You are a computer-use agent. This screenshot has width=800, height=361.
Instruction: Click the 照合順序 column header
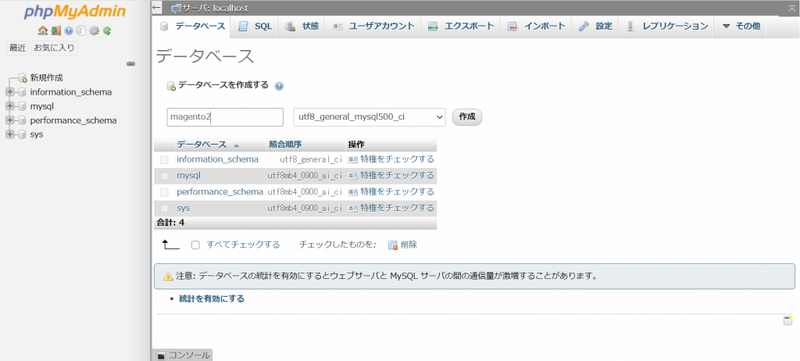coord(285,145)
